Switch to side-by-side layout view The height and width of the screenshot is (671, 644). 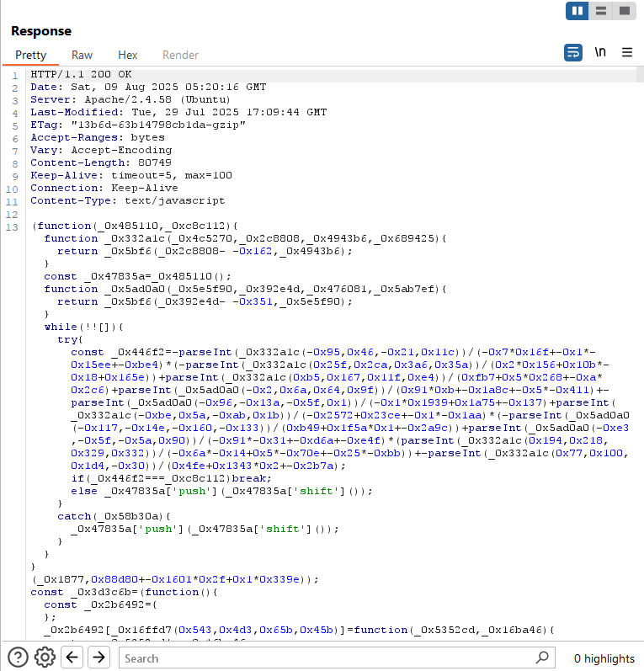(577, 11)
